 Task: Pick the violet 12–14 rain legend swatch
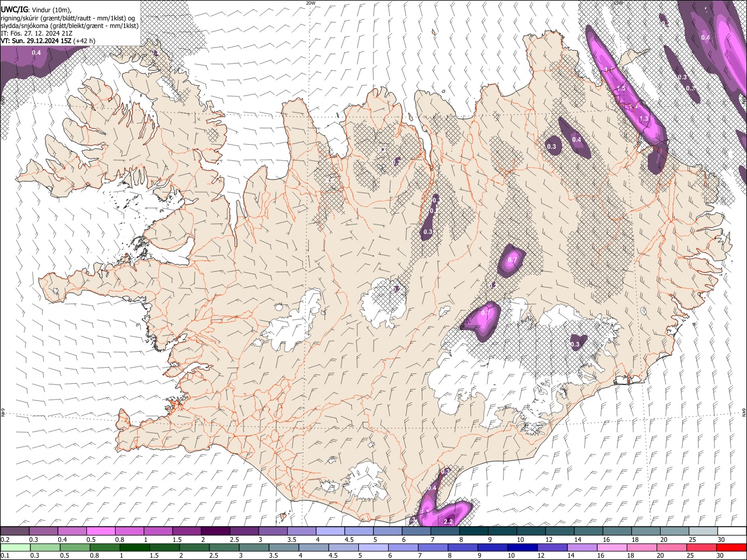coord(552,547)
